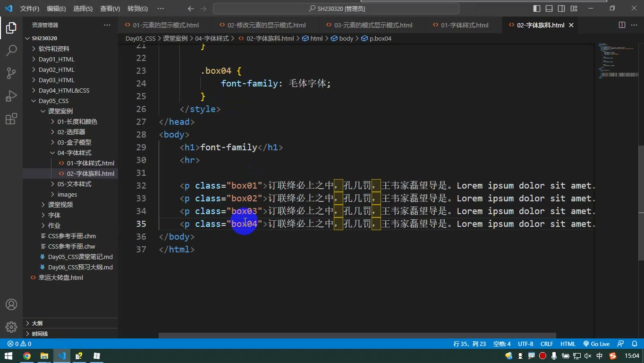This screenshot has width=644, height=363.
Task: Open the Source Control view
Action: pos(11,73)
